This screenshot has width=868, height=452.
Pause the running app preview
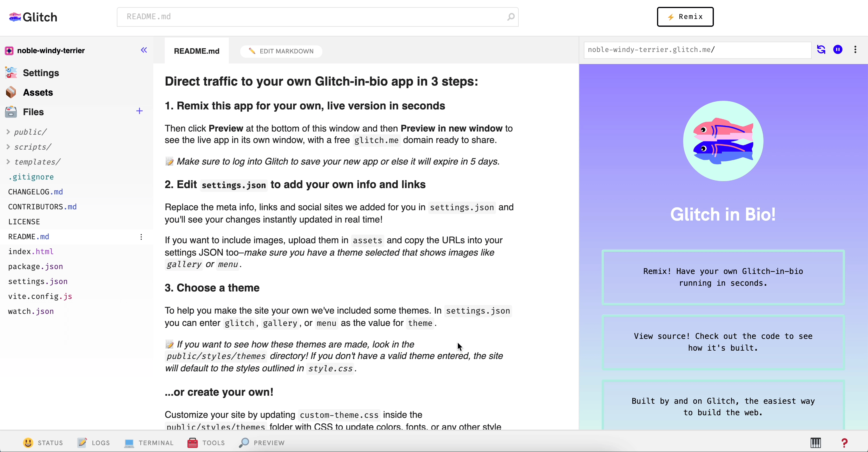(x=838, y=50)
